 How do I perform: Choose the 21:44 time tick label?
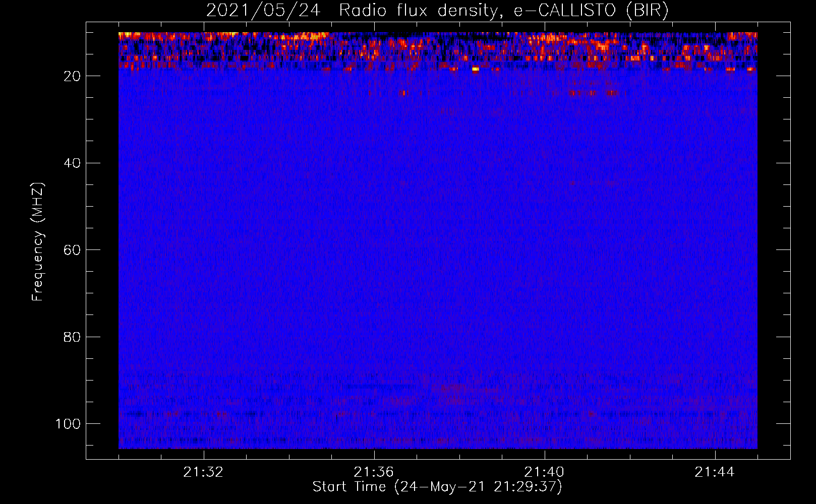[715, 472]
